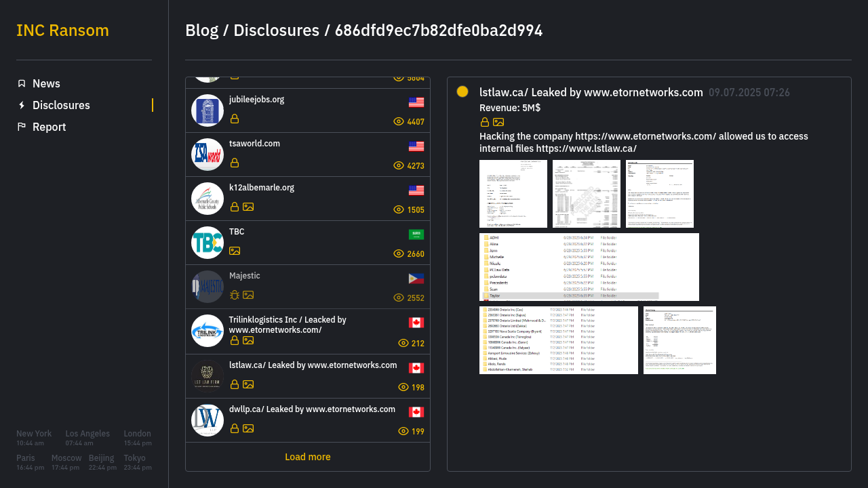868x488 pixels.
Task: Open second leaked document thumbnail with stamp
Action: point(587,194)
